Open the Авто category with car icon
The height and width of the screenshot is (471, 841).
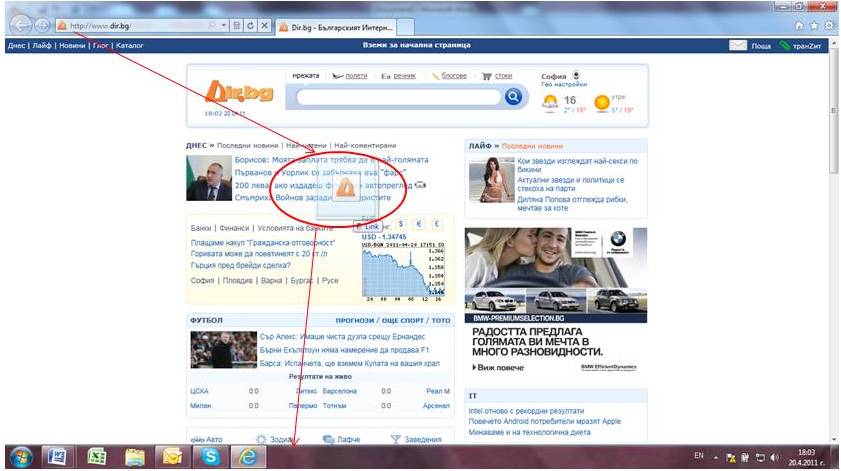click(x=206, y=439)
